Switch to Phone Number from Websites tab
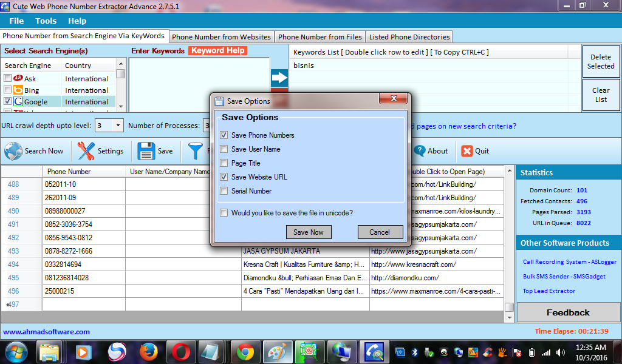This screenshot has height=364, width=622. pos(221,37)
